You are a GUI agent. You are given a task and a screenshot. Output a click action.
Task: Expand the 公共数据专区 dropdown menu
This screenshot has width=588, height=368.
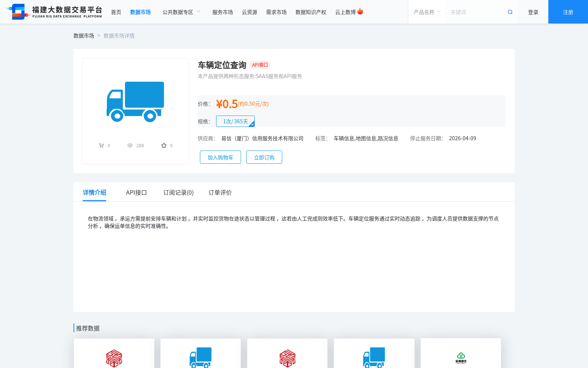tap(182, 12)
